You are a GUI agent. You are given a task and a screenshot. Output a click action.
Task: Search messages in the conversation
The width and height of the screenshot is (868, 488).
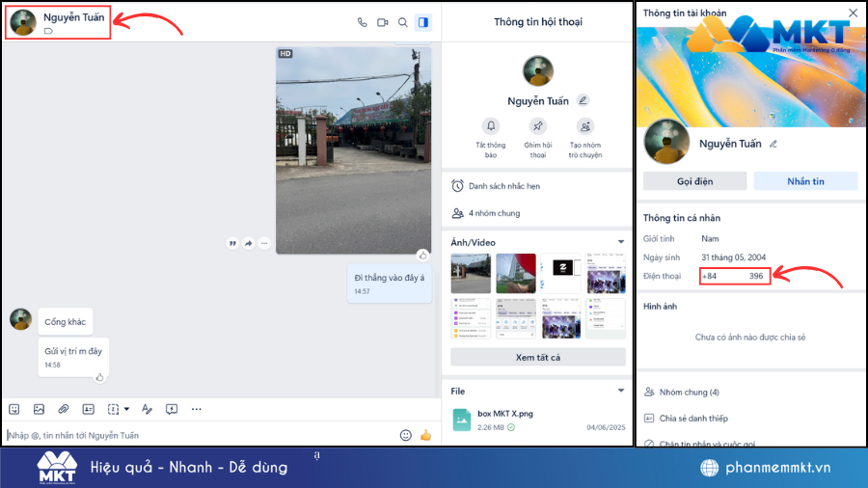click(x=403, y=22)
